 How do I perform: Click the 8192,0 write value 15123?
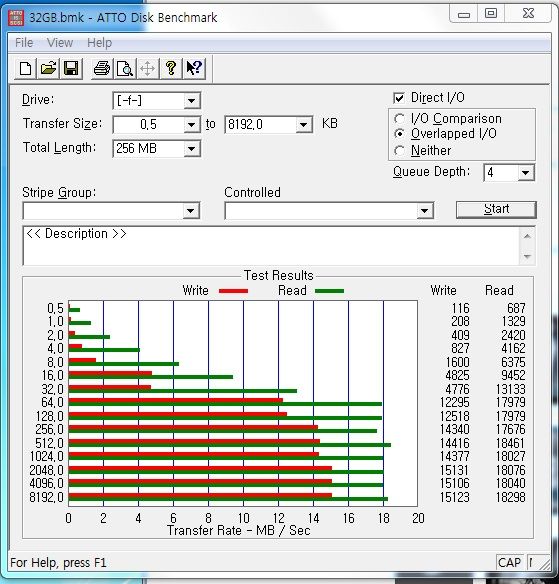pos(455,497)
